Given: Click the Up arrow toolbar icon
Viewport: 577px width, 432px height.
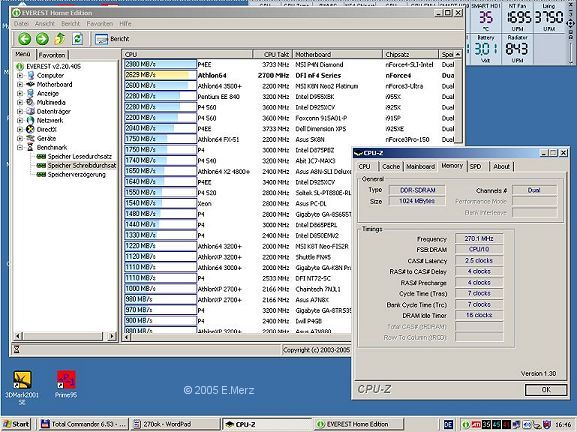Looking at the screenshot, I should pos(60,39).
